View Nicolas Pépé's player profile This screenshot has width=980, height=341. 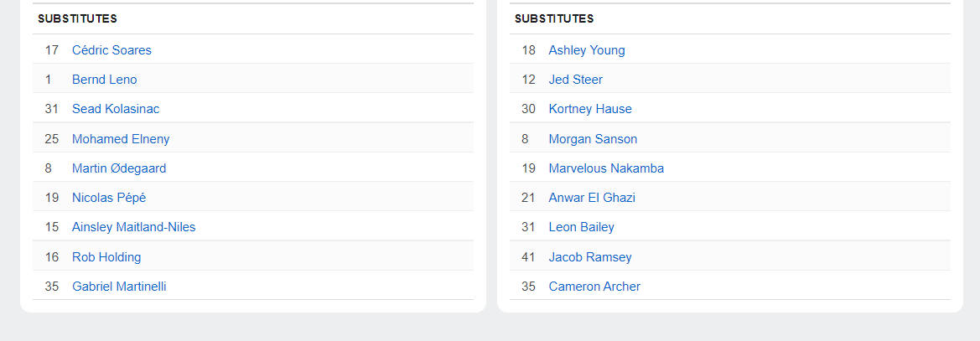coord(109,198)
